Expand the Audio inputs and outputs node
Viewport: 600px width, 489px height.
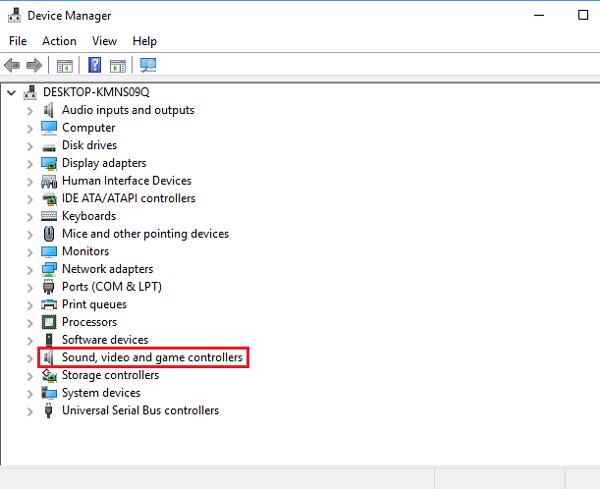[x=29, y=110]
